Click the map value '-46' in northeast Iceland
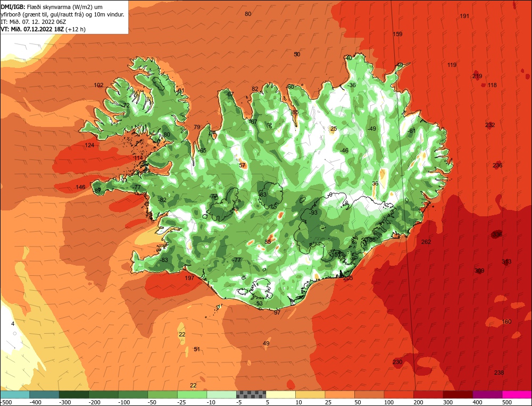The image size is (532, 406). point(344,150)
